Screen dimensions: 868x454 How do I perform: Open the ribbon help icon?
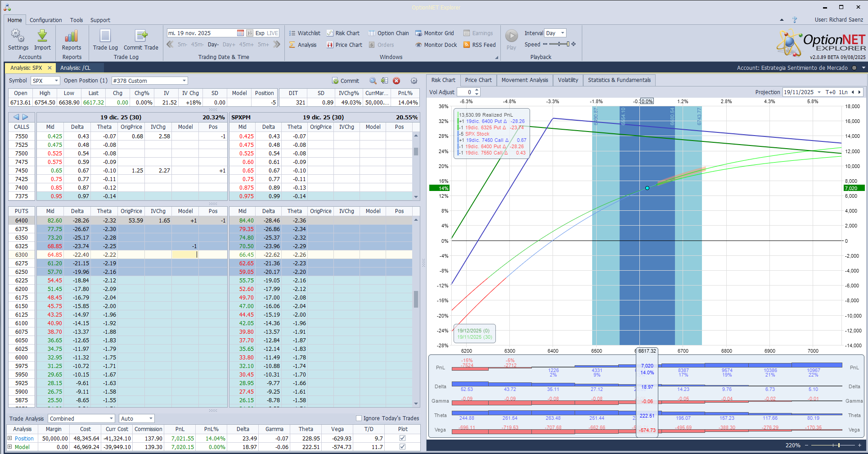[x=795, y=20]
